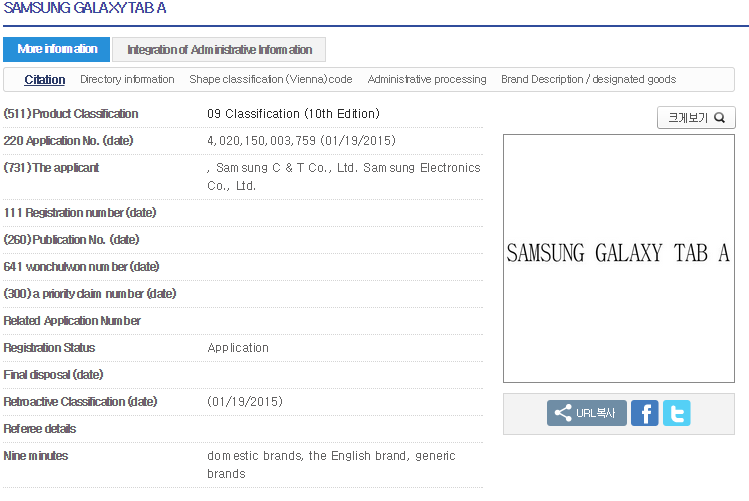749x501 pixels.
Task: Click the (300) priority claim number label
Action: pyautogui.click(x=90, y=294)
